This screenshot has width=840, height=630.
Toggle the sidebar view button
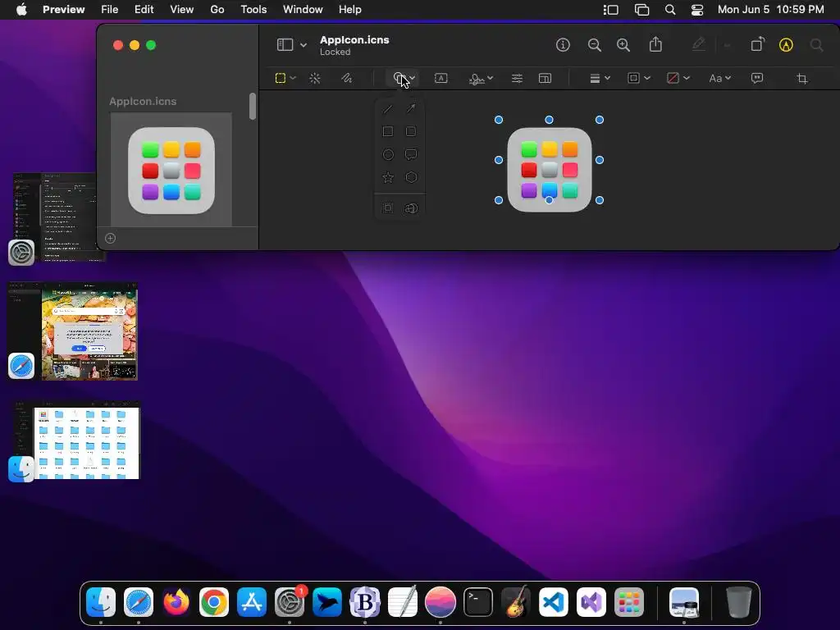285,44
